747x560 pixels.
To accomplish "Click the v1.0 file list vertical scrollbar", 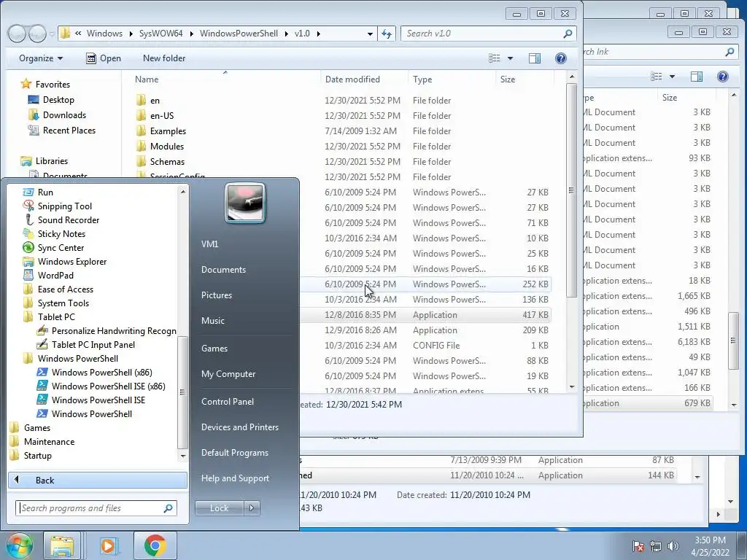I will pyautogui.click(x=572, y=190).
